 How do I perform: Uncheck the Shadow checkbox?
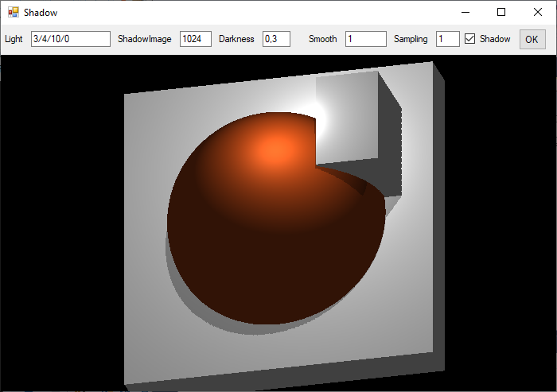coord(469,39)
